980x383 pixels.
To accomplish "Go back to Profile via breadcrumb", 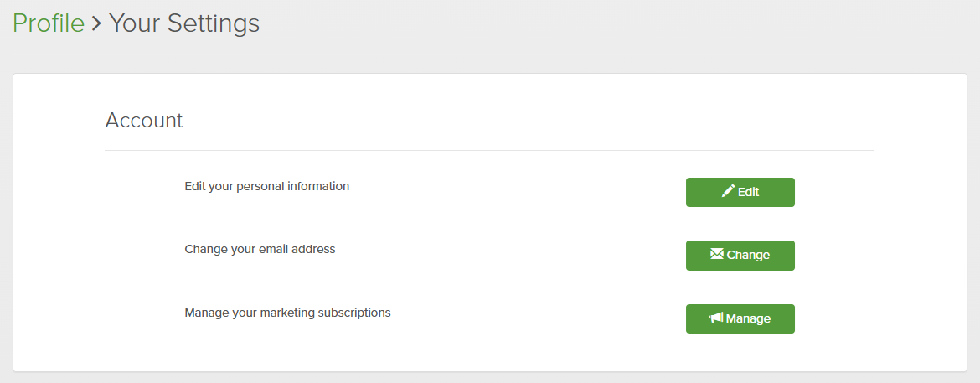I will pyautogui.click(x=48, y=23).
